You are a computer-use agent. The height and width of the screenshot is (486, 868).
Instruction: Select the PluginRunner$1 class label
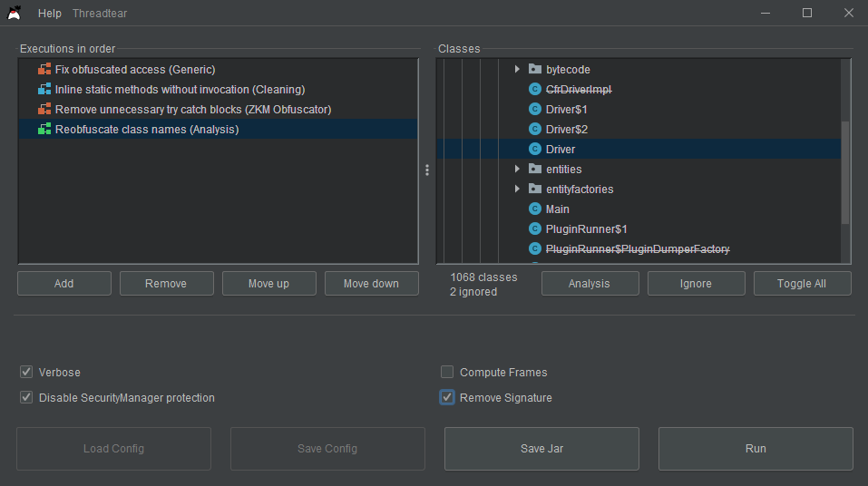click(x=586, y=228)
